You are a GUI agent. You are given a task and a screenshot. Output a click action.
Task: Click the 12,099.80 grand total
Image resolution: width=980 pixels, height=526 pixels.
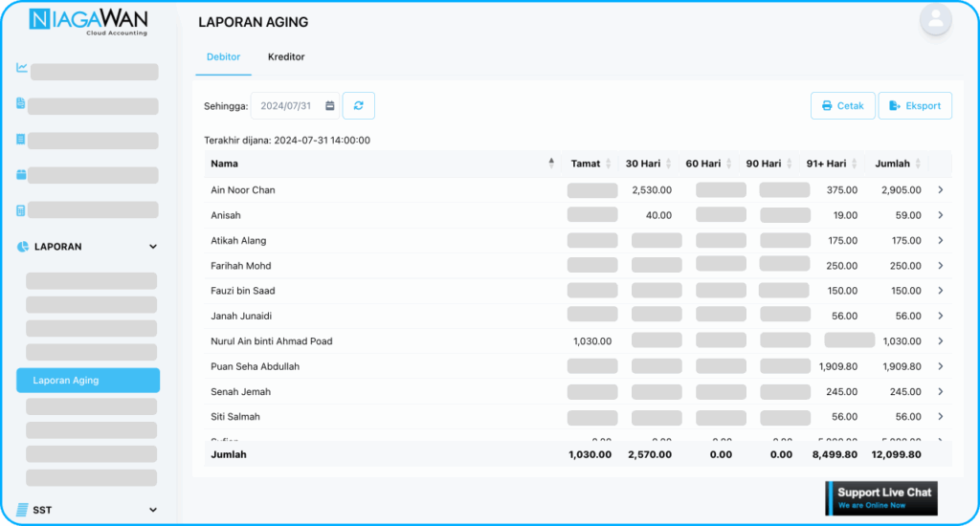coord(896,454)
